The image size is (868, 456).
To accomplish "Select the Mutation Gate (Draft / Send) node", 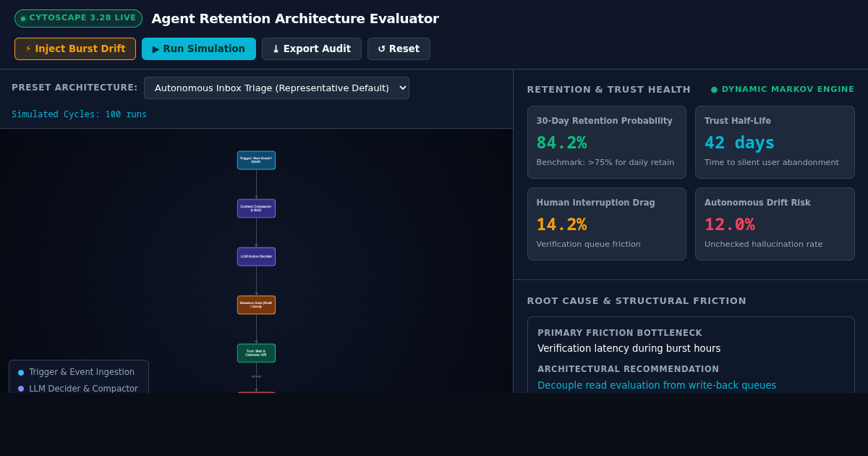I will 256,305.
